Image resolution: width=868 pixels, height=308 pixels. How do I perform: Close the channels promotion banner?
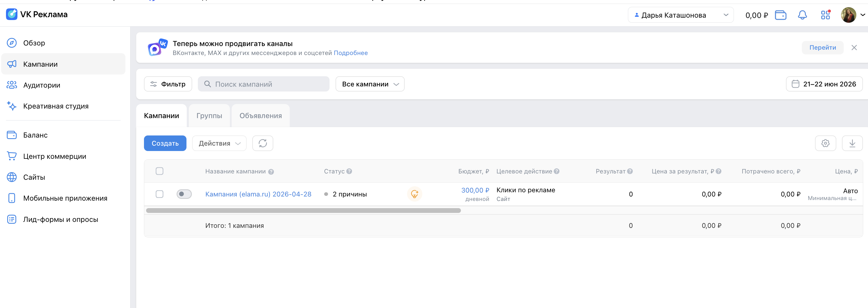pos(854,48)
